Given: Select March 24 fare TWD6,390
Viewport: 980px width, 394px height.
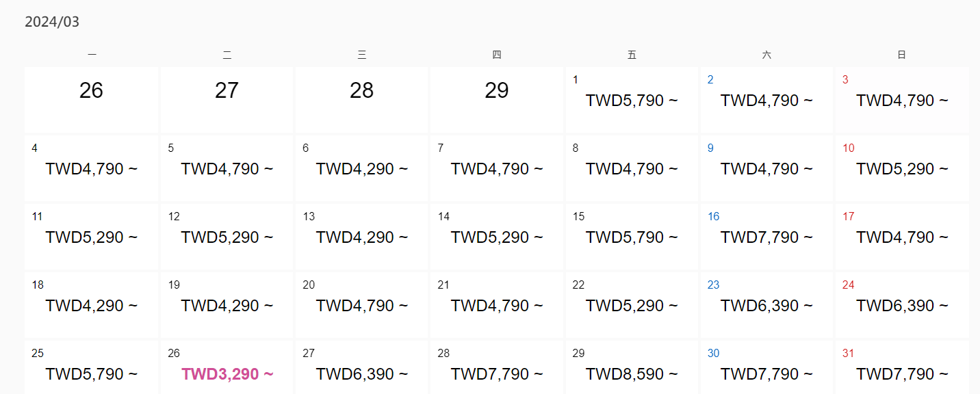Looking at the screenshot, I should [x=902, y=306].
